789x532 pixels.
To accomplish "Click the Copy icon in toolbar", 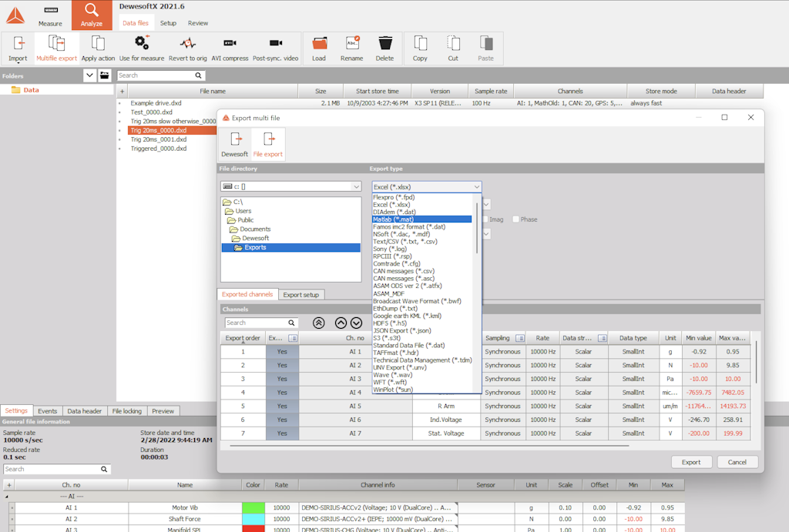I will 420,43.
